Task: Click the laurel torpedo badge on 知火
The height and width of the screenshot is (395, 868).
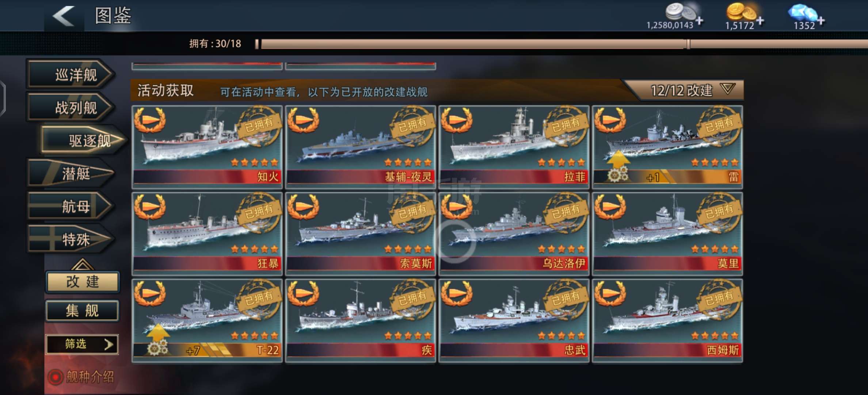Action: (x=150, y=120)
